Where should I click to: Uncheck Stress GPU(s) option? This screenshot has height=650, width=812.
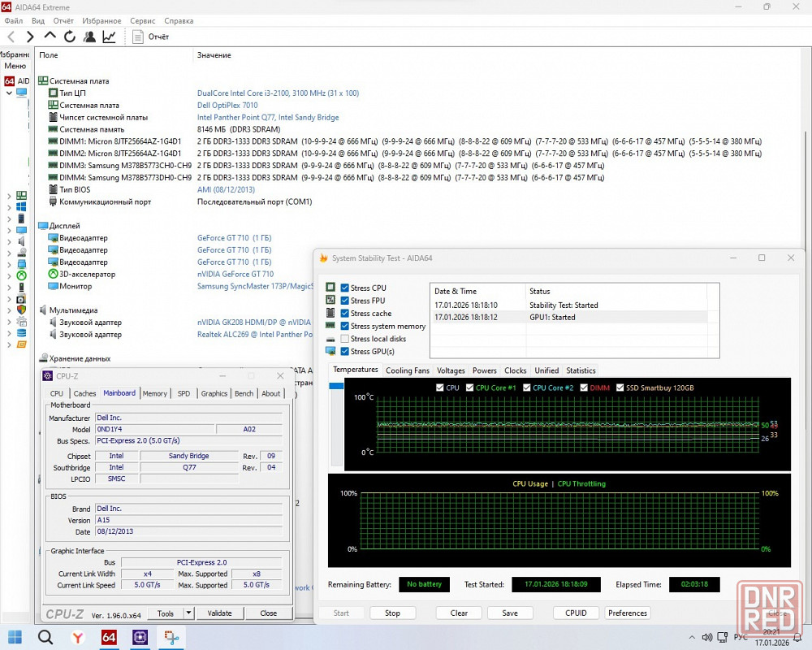345,352
